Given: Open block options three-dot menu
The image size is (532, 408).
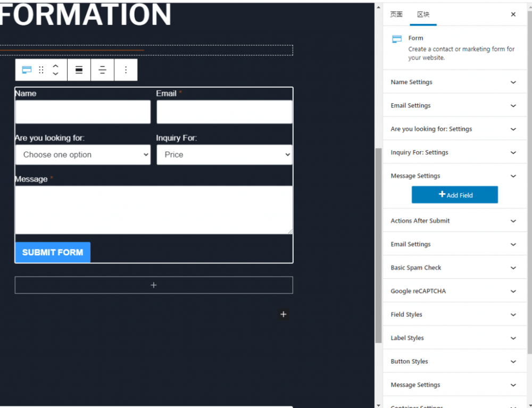Looking at the screenshot, I should click(x=126, y=70).
